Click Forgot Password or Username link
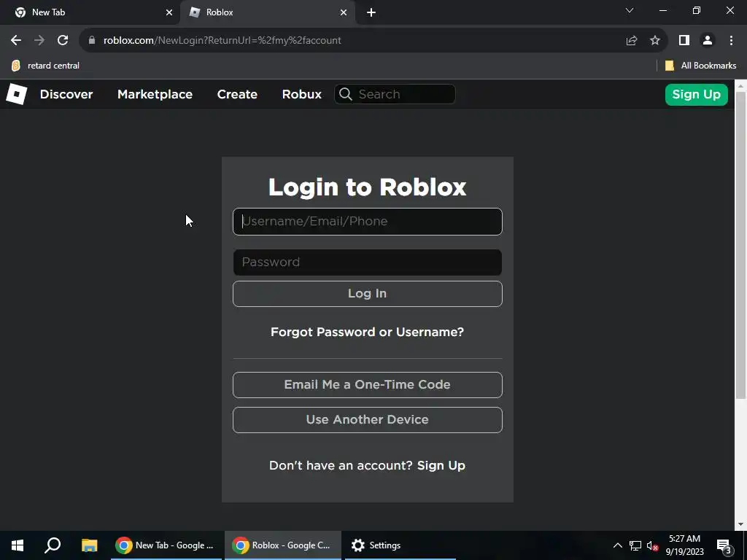747x560 pixels. [x=368, y=332]
